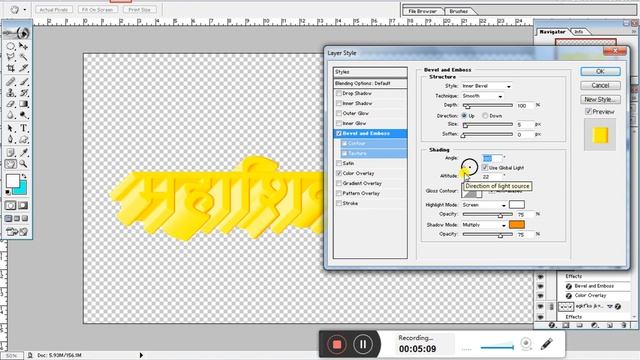Screen dimensions: 640x360
Task: Switch to the Info tab
Action: point(579,31)
